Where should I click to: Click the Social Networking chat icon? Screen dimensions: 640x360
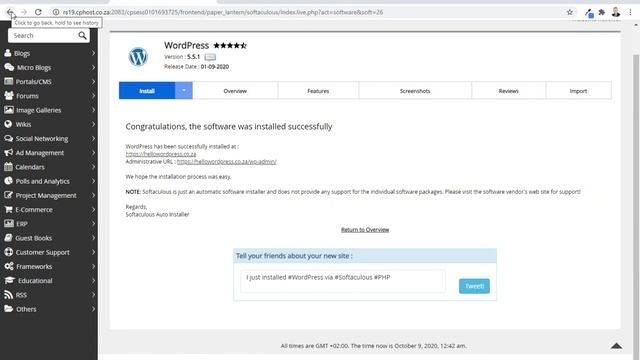click(x=9, y=138)
